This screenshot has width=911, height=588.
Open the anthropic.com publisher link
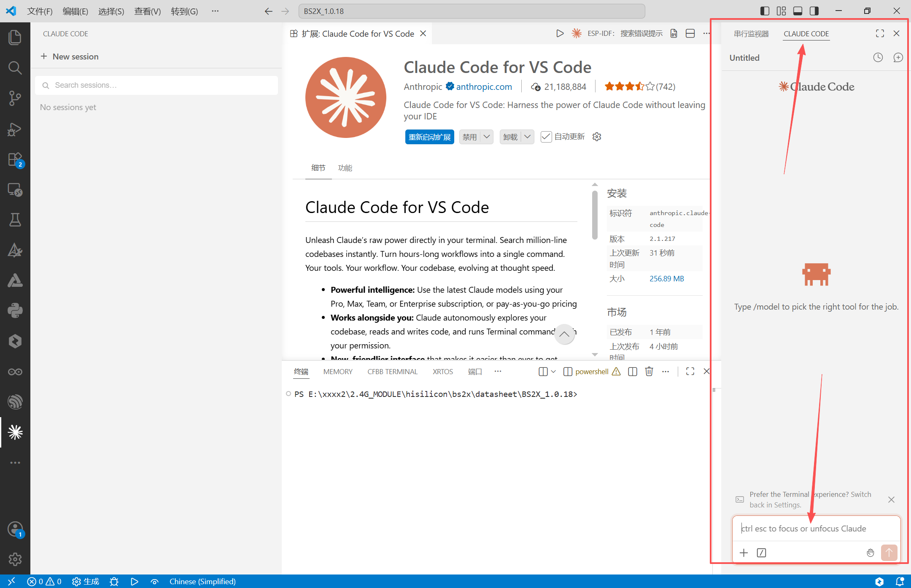click(x=484, y=86)
